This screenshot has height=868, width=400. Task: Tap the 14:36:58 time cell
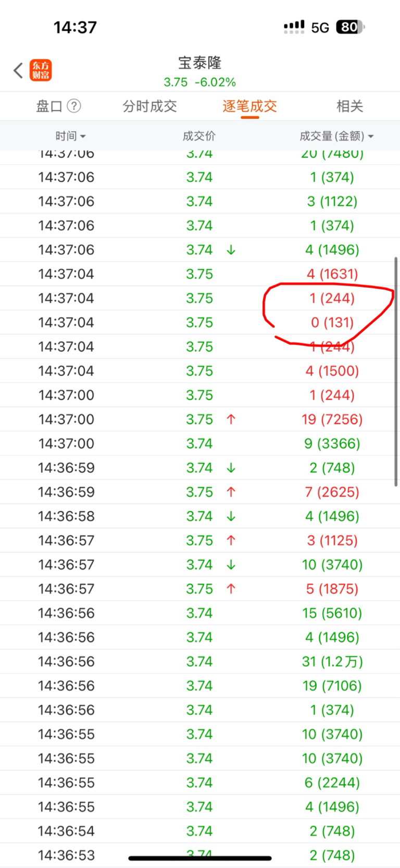click(66, 516)
